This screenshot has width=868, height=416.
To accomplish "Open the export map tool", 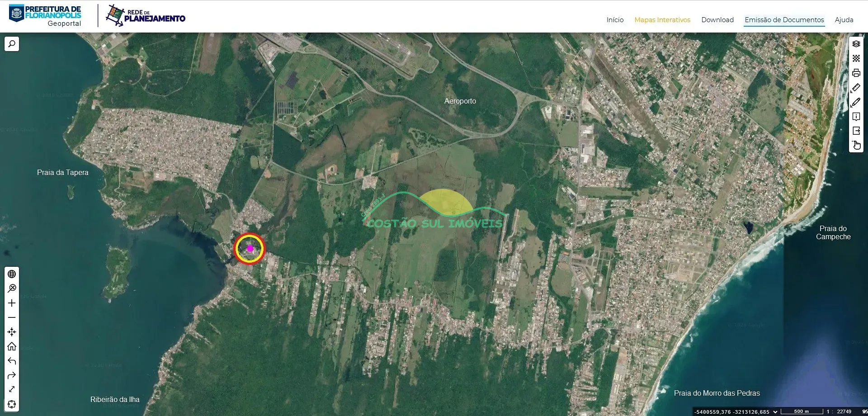I will pos(856,131).
